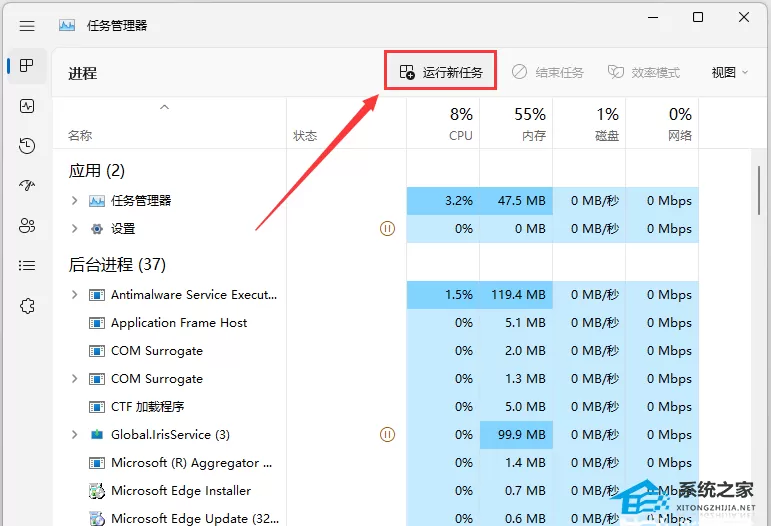
Task: Click the 运行新任务 button
Action: 441,72
